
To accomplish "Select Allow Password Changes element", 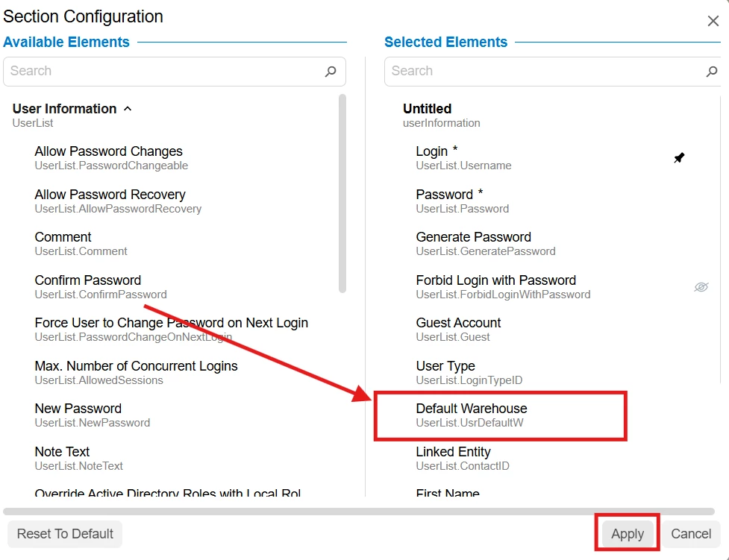I will 111,158.
